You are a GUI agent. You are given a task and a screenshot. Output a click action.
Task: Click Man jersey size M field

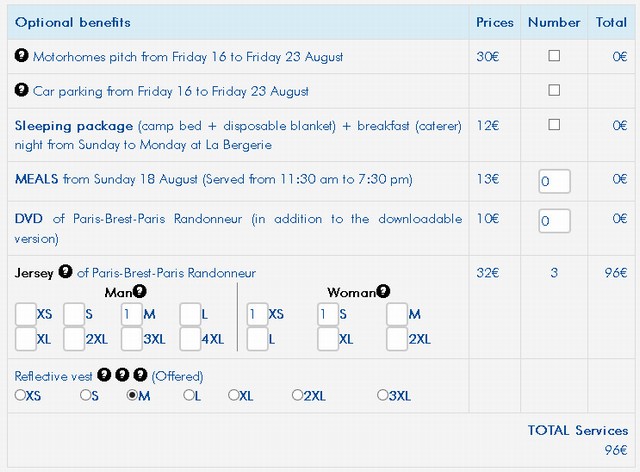(x=130, y=314)
